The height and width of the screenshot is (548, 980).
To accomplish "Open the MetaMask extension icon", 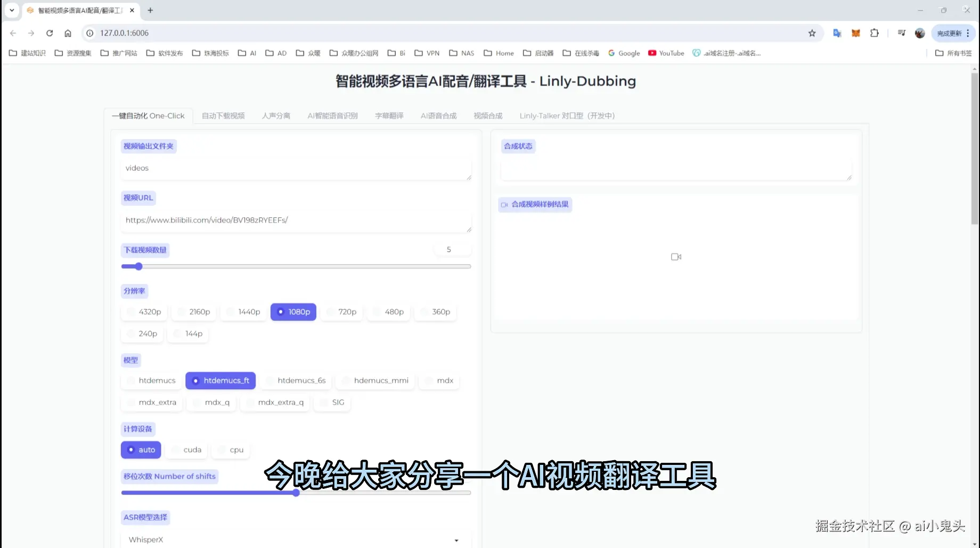I will tap(855, 33).
